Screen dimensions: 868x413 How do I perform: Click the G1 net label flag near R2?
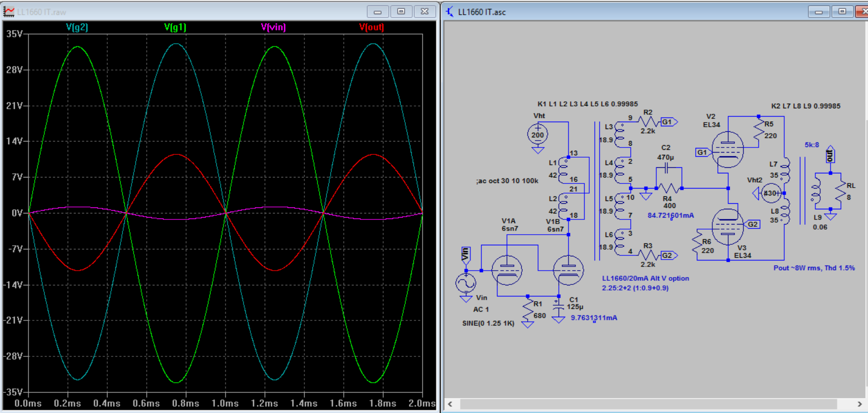pos(669,122)
